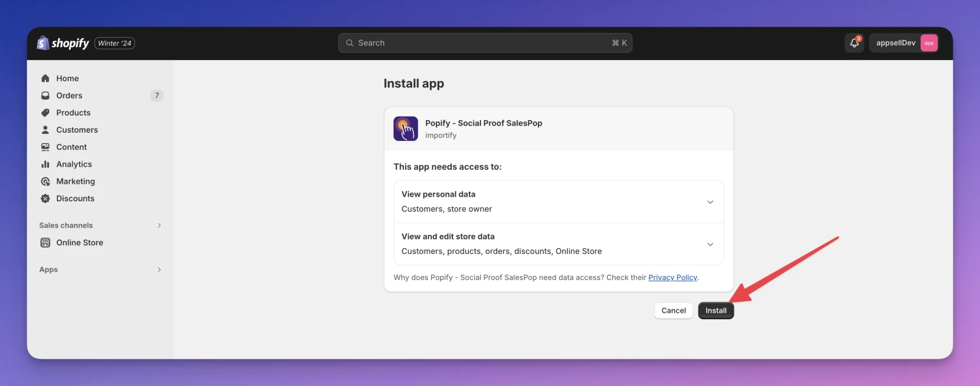Click the Orders count badge 7
The width and height of the screenshot is (980, 386).
click(157, 96)
